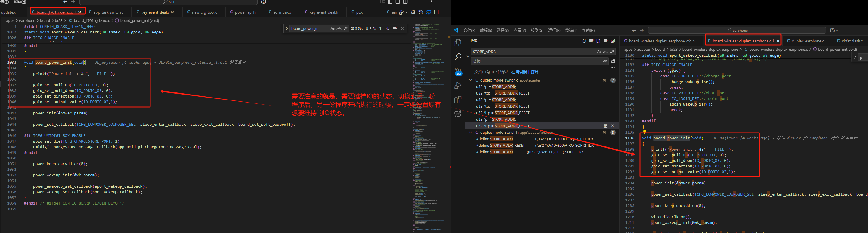This screenshot has width=868, height=233.
Task: Go to the previous match in the find widget
Action: tap(381, 29)
